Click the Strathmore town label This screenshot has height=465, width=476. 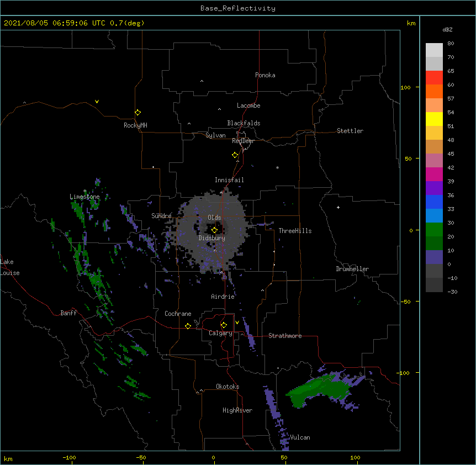pyautogui.click(x=285, y=336)
